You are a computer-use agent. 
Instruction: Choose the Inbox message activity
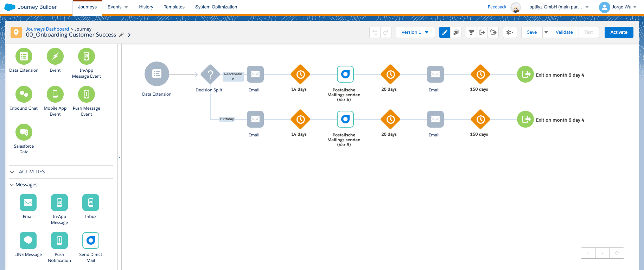[x=91, y=202]
